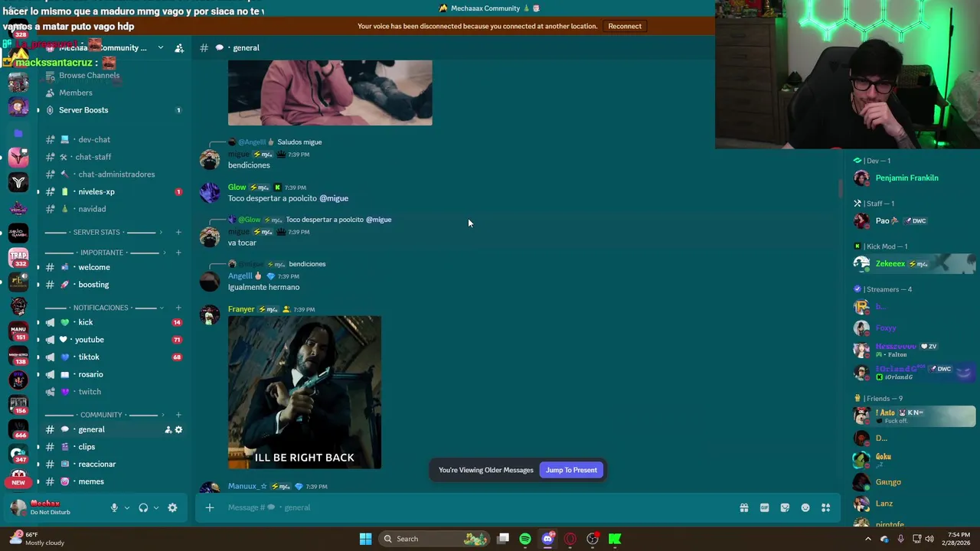This screenshot has height=551, width=980.
Task: Click the Kick green taskbar icon
Action: tap(615, 539)
